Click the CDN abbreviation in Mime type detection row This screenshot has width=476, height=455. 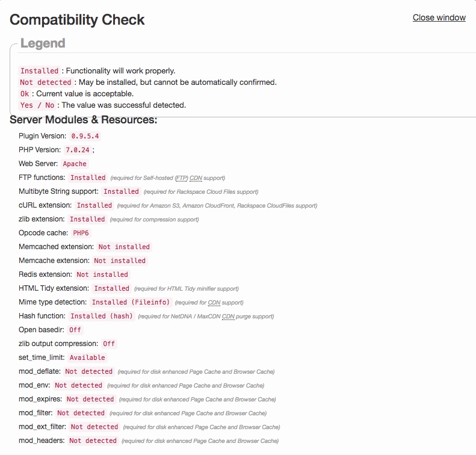tap(214, 303)
